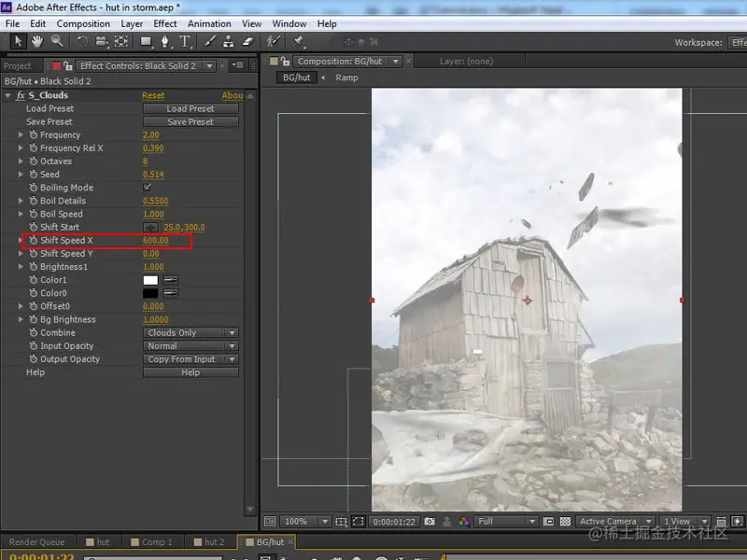Toggle the Effect Controls panel lock
Screen dimensions: 747x560
pos(68,65)
